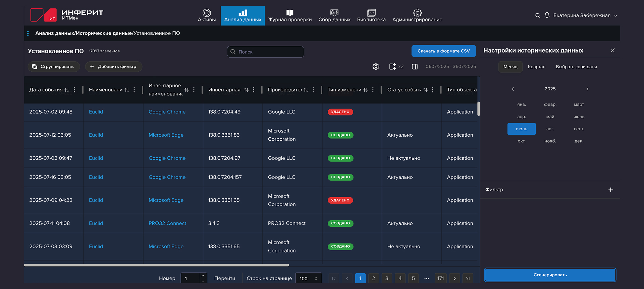The width and height of the screenshot is (644, 289).
Task: Select Выбрать свои даты tab
Action: click(x=576, y=67)
